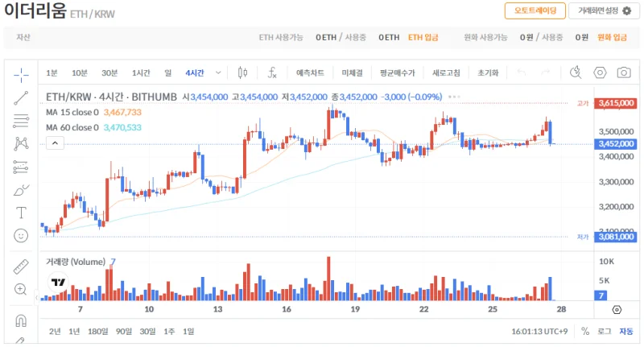Click the 초기화 reset button
The width and height of the screenshot is (644, 347).
coord(488,73)
